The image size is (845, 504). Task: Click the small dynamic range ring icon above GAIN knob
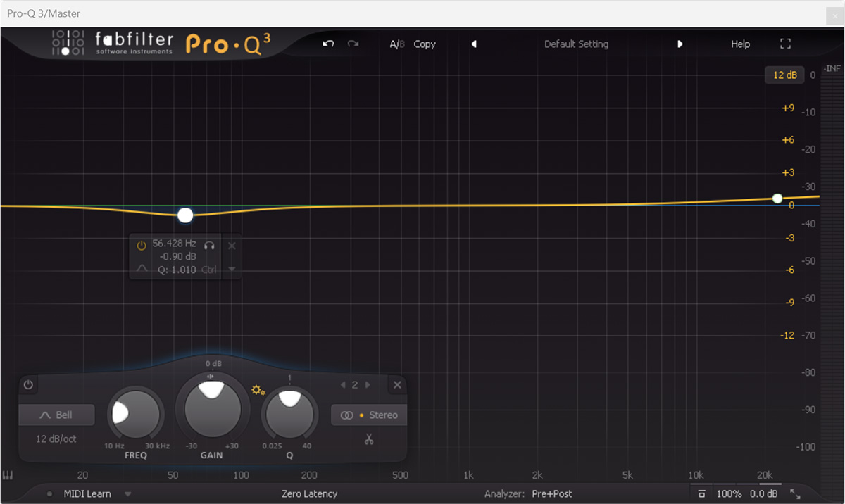(x=210, y=377)
